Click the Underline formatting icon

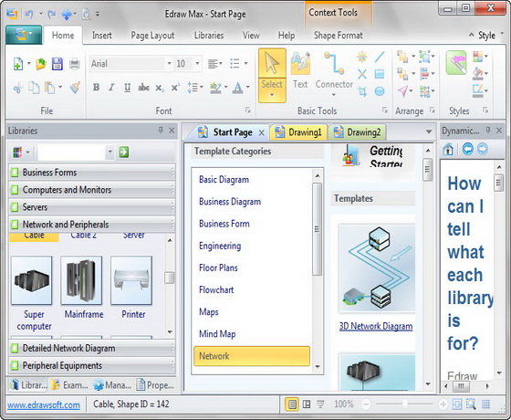[x=127, y=88]
